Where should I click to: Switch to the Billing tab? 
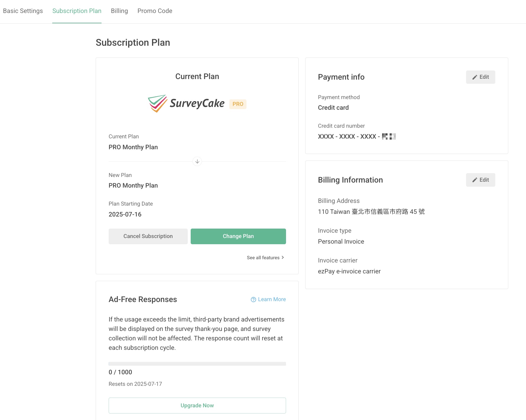[119, 11]
